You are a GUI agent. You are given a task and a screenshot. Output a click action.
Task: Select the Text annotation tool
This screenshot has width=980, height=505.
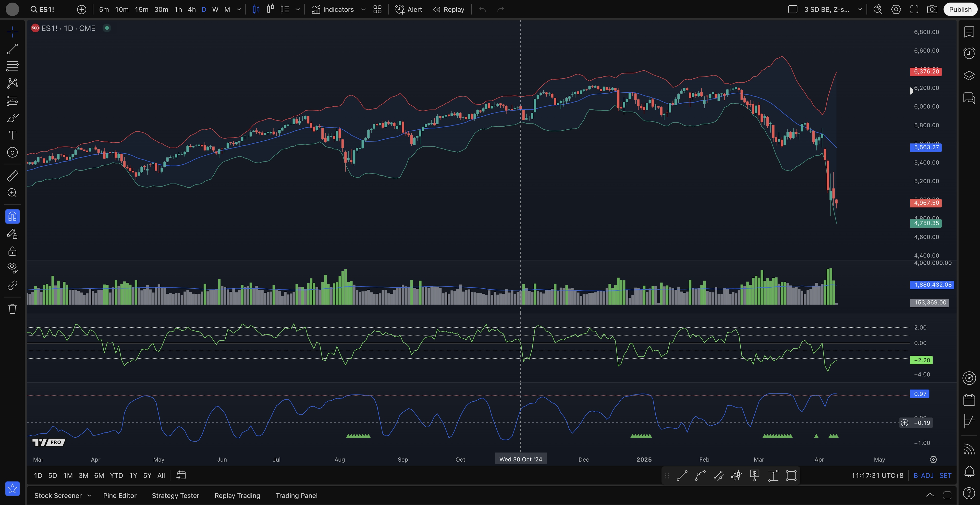[x=12, y=136]
